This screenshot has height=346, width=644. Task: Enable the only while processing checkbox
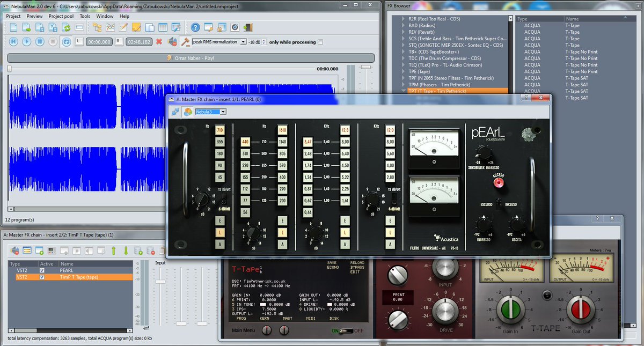320,42
